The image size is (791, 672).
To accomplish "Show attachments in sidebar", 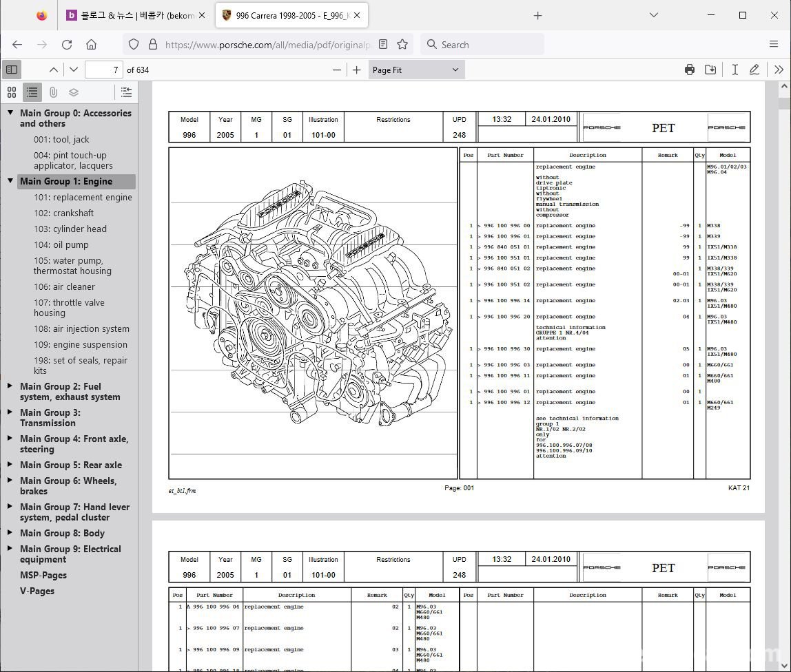I will coord(53,92).
